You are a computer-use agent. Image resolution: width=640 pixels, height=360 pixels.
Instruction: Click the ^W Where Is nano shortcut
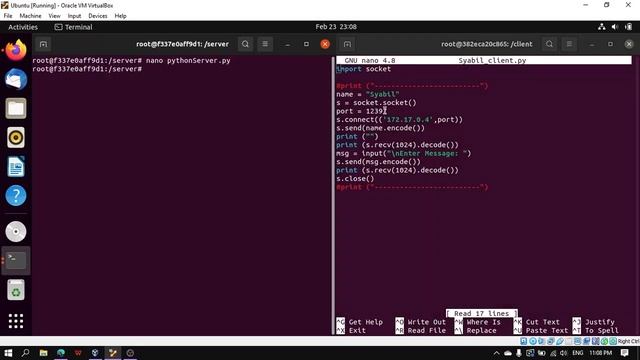pyautogui.click(x=478, y=322)
